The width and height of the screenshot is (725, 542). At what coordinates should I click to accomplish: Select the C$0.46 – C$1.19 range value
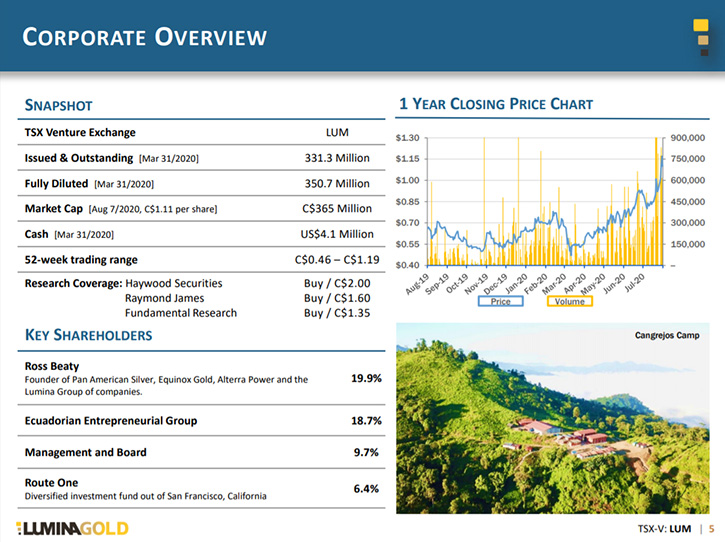337,259
